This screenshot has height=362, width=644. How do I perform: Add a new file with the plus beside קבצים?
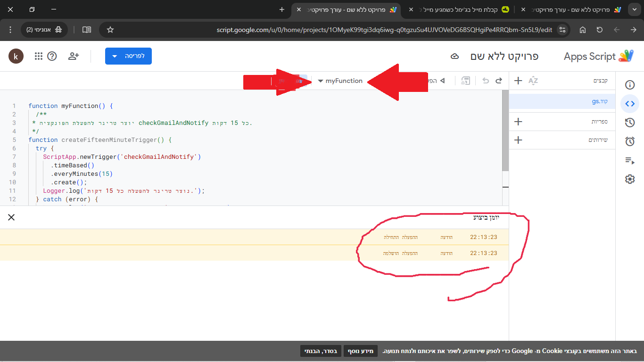(x=518, y=81)
